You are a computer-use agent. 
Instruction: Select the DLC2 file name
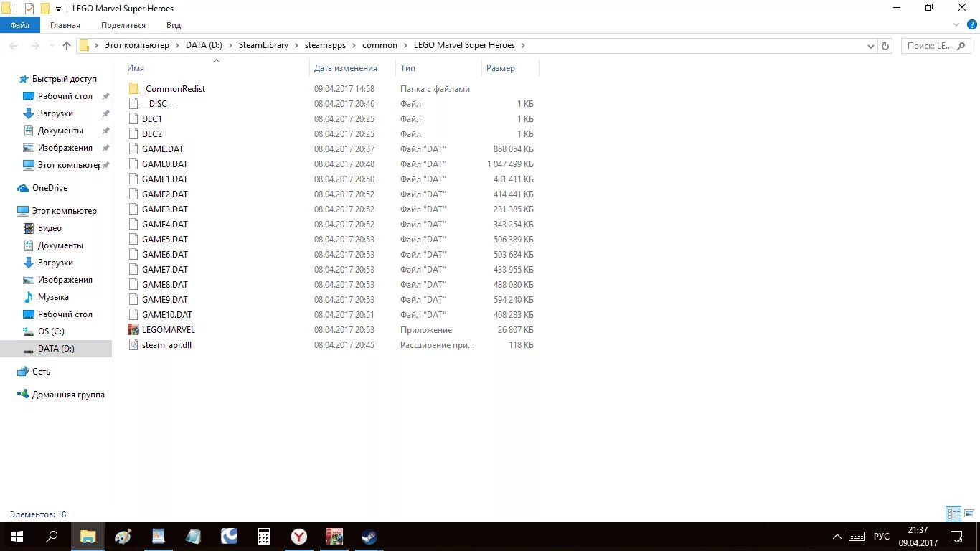pyautogui.click(x=152, y=134)
